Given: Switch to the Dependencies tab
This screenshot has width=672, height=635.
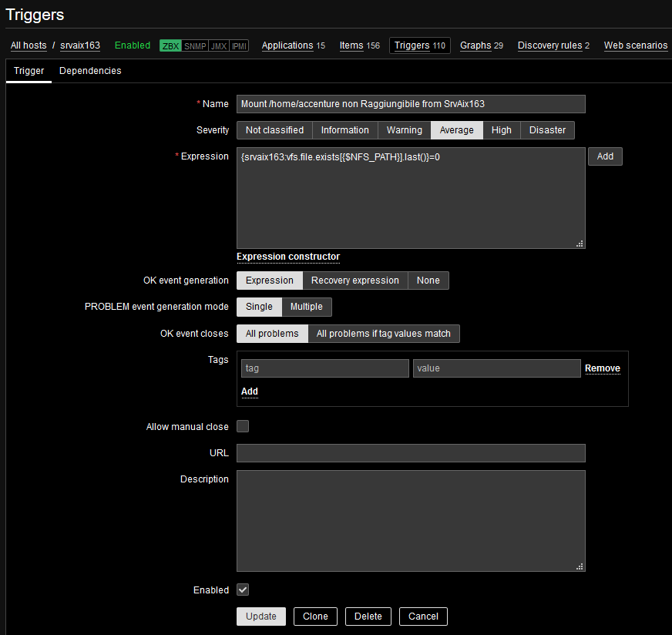Looking at the screenshot, I should click(x=90, y=71).
